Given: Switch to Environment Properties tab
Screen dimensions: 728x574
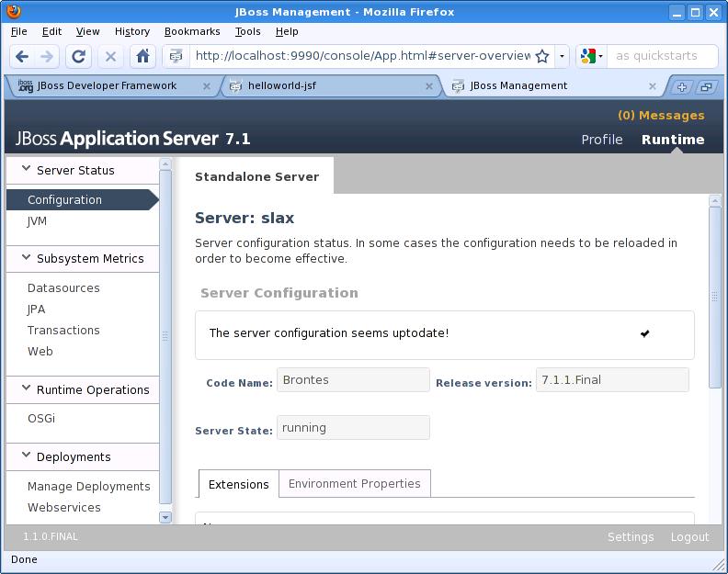Looking at the screenshot, I should coord(354,483).
